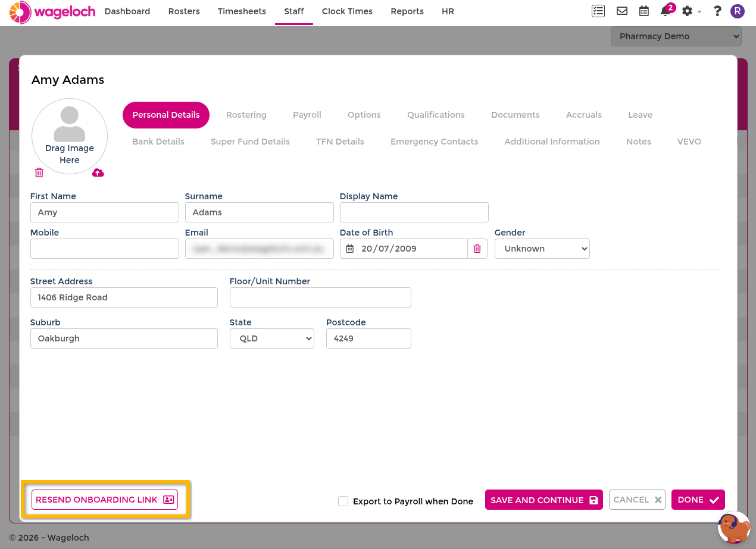Go to the Dashboard menu
Screen dimensions: 756x549
point(127,11)
